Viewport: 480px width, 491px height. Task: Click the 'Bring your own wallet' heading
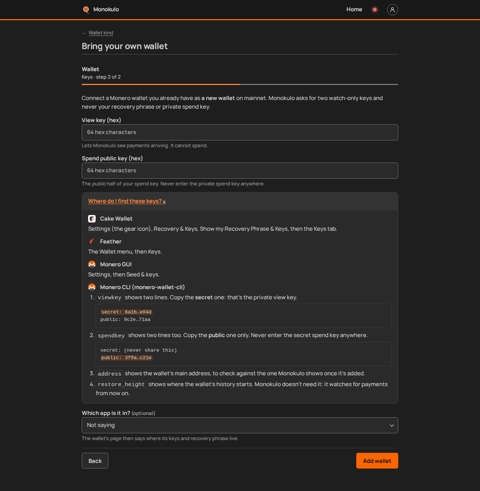click(x=125, y=46)
